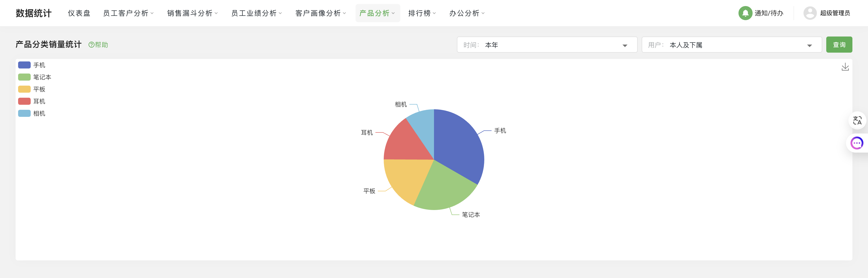Click the green 查询 button
868x278 pixels.
(839, 44)
